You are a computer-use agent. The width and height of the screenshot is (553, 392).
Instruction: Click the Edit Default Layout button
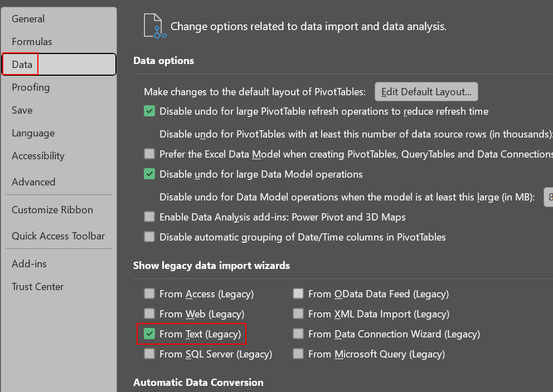(x=426, y=91)
